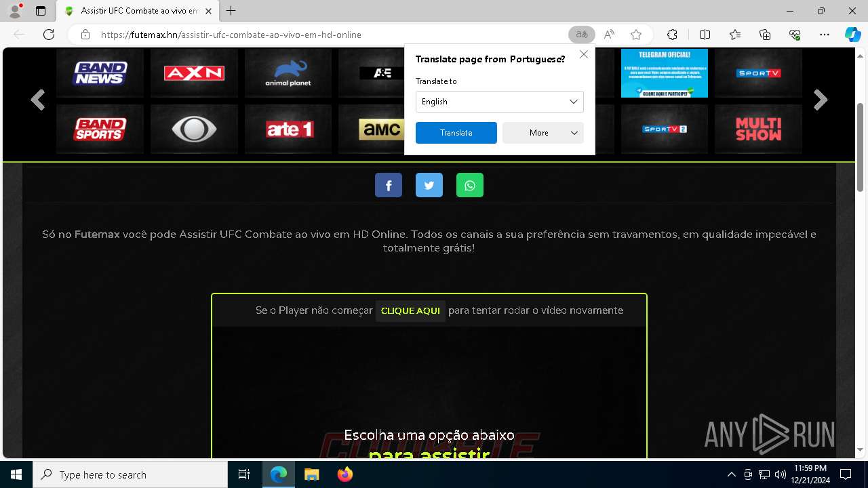
Task: Open the Arte 1 channel
Action: click(x=288, y=129)
